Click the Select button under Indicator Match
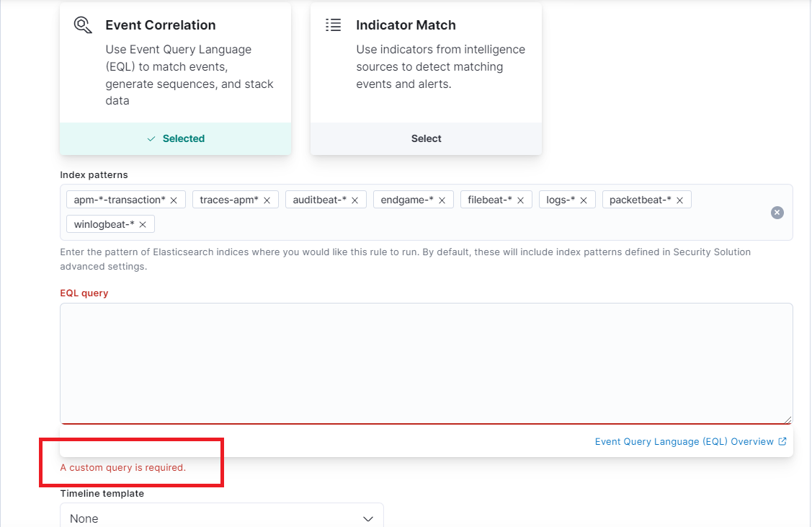 425,138
